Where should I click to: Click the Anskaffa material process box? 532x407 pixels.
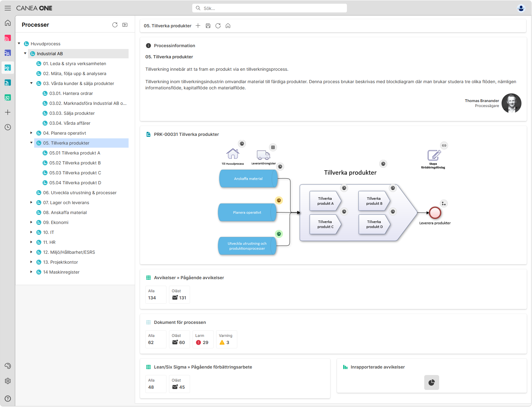point(248,179)
